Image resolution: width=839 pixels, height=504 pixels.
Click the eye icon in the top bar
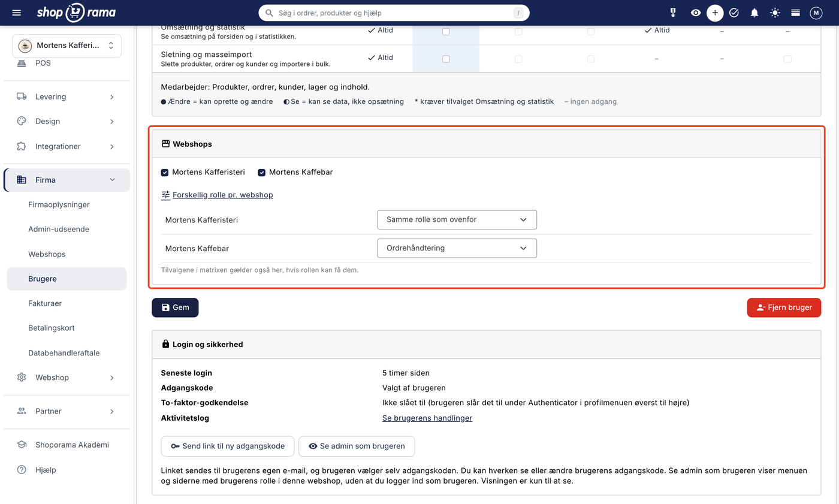click(696, 13)
